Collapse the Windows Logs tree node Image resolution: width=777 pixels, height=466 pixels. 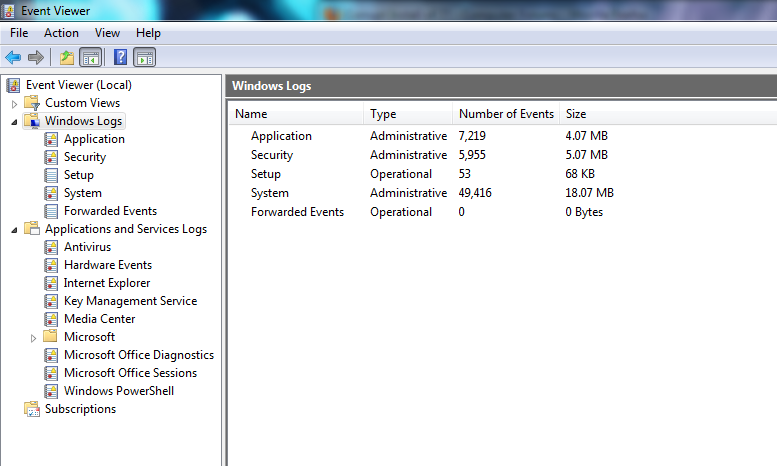click(14, 121)
